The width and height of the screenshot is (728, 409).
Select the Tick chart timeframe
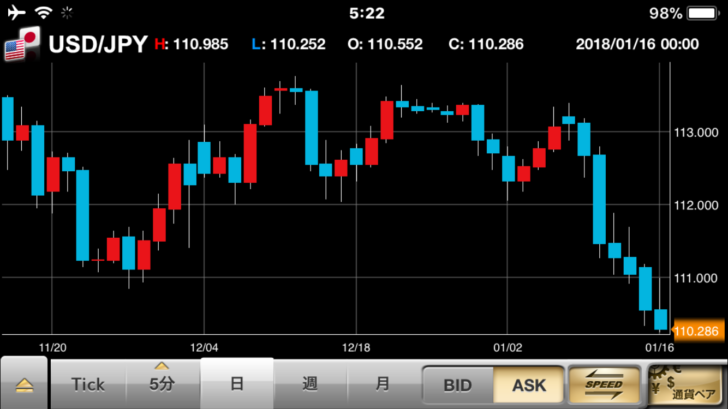click(x=88, y=384)
